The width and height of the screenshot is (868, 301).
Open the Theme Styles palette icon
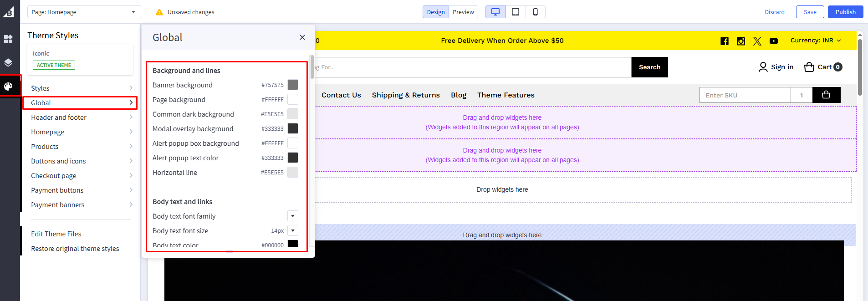coord(8,86)
